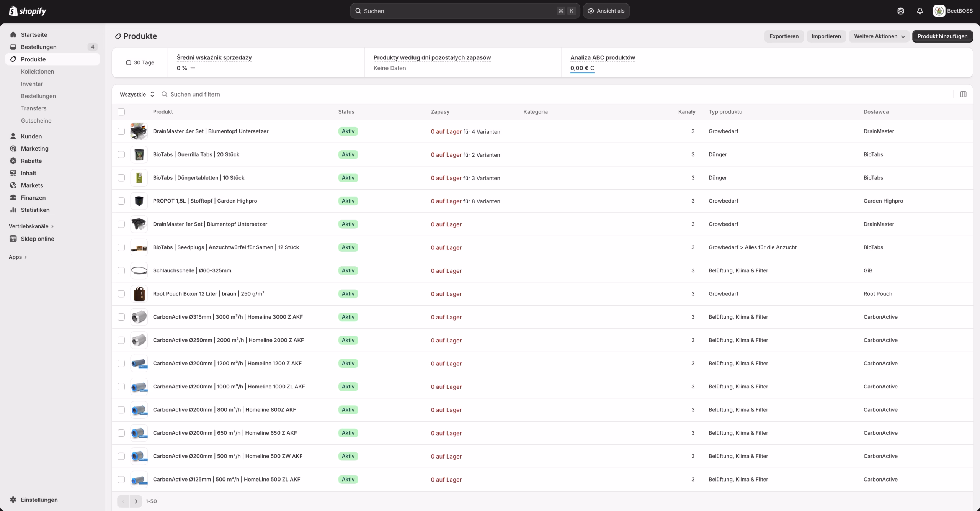Open Analiza ABC produktów metric
980x511 pixels.
coord(603,57)
